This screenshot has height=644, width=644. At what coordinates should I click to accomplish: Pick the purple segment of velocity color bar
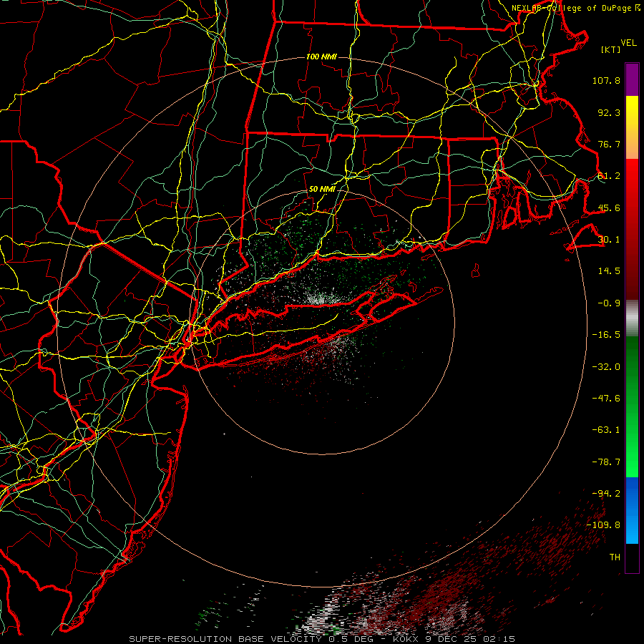point(632,79)
